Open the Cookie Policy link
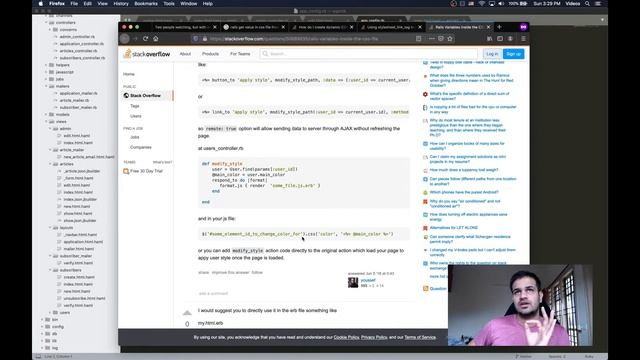This screenshot has height=360, width=640. tap(346, 337)
